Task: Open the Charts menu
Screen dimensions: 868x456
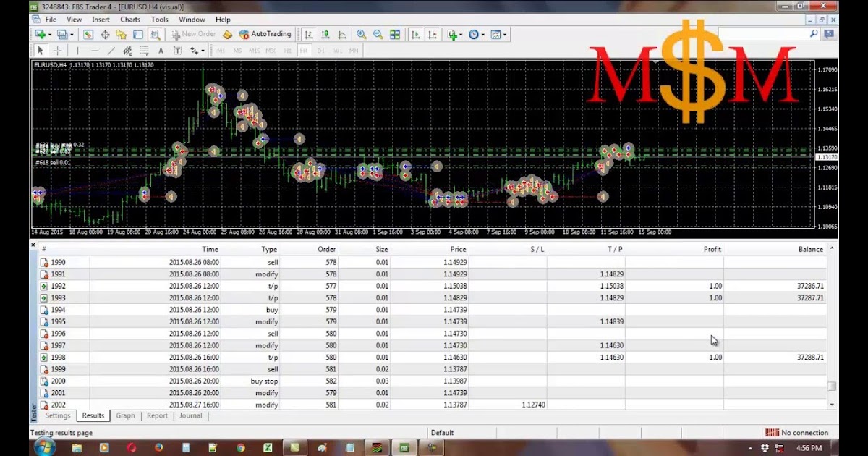Action: (x=131, y=20)
